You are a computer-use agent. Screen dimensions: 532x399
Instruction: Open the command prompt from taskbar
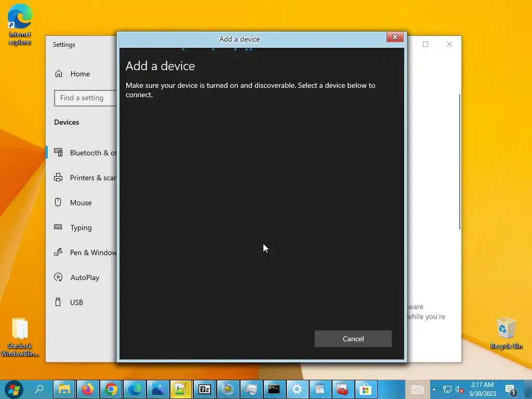pos(274,389)
